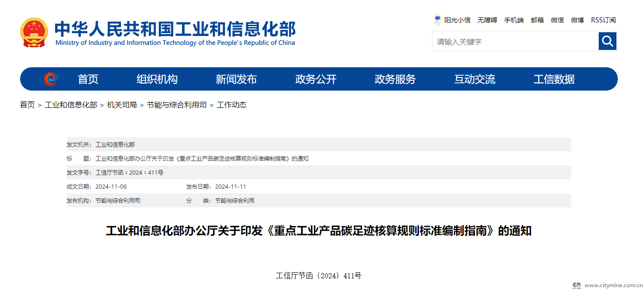Screen dimensions: 644x290
Task: Click the 微信 link in top bar
Action: [557, 20]
